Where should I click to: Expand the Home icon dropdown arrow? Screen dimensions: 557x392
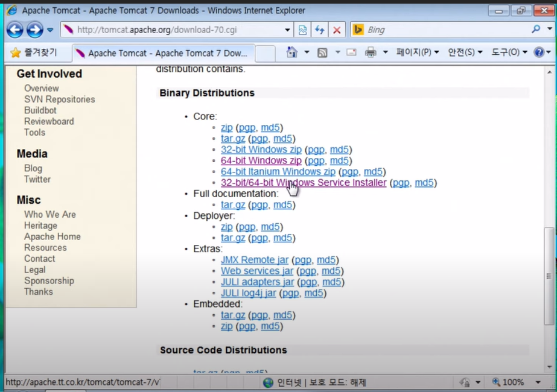307,52
